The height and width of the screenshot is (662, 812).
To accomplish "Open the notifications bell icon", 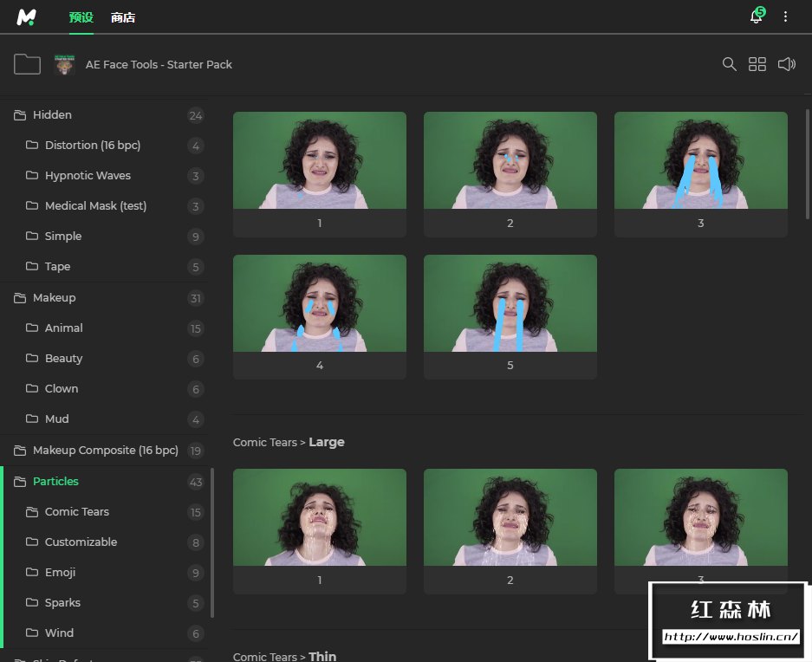I will 757,17.
